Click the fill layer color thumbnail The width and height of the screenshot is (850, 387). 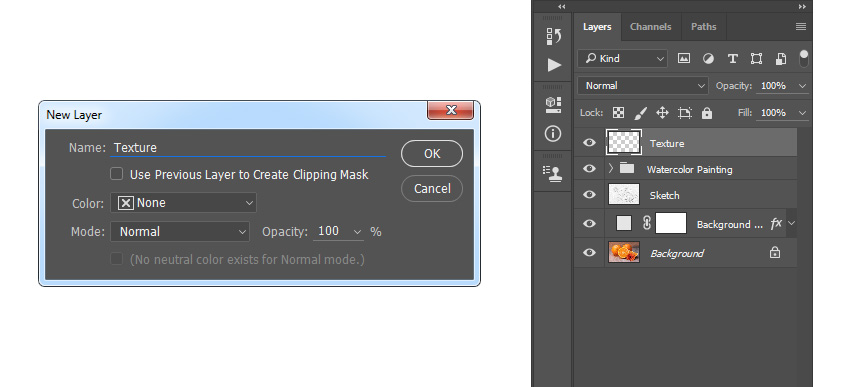click(624, 223)
